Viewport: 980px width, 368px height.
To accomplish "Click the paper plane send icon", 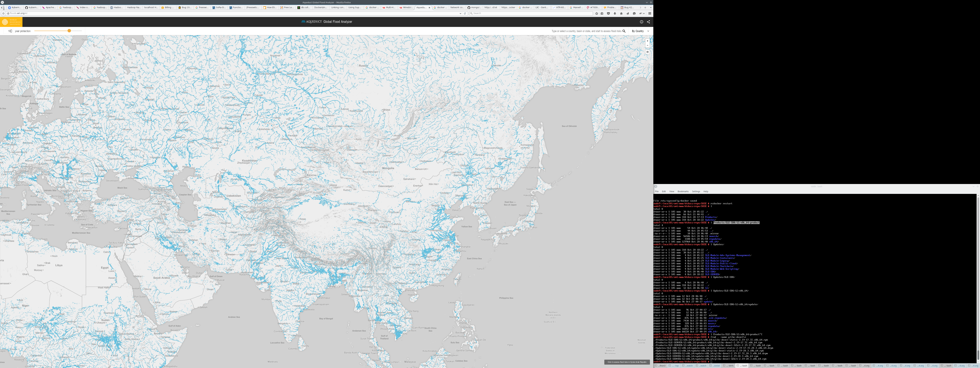I will click(x=627, y=13).
